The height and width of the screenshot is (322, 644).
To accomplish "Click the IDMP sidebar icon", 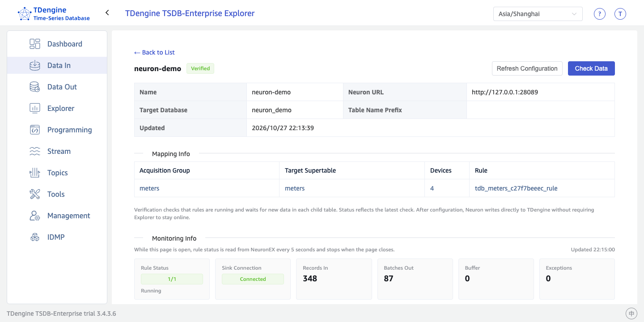I will coord(35,237).
